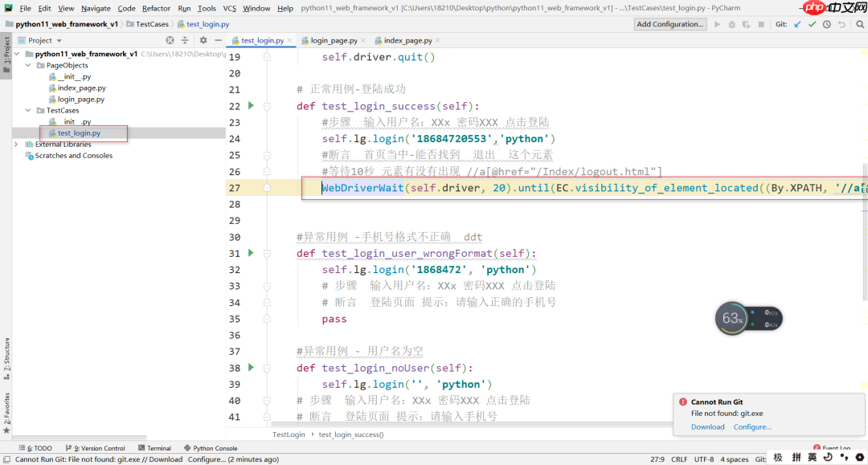This screenshot has width=868, height=465.
Task: Toggle fold marker at line 19
Action: (267, 57)
